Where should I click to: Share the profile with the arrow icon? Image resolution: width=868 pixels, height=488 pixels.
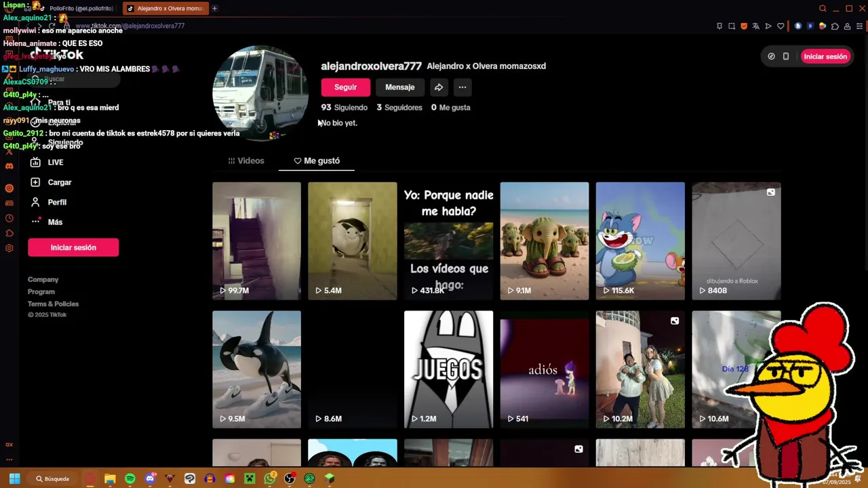[439, 87]
